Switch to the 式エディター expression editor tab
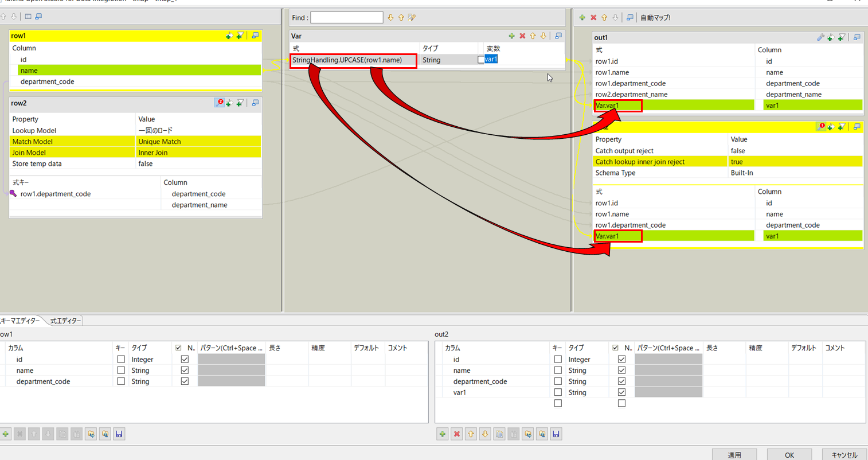The width and height of the screenshot is (868, 460). (65, 321)
